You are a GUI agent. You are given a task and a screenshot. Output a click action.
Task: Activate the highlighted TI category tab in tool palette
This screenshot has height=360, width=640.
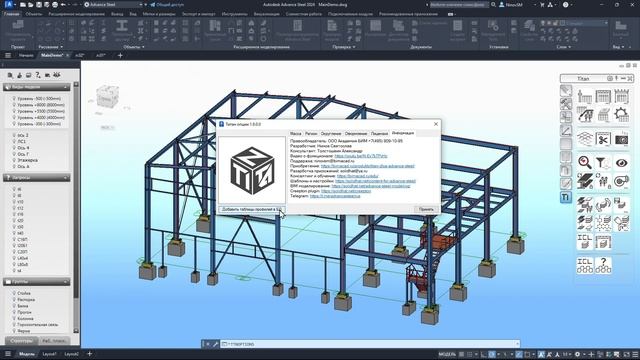[x=566, y=198]
